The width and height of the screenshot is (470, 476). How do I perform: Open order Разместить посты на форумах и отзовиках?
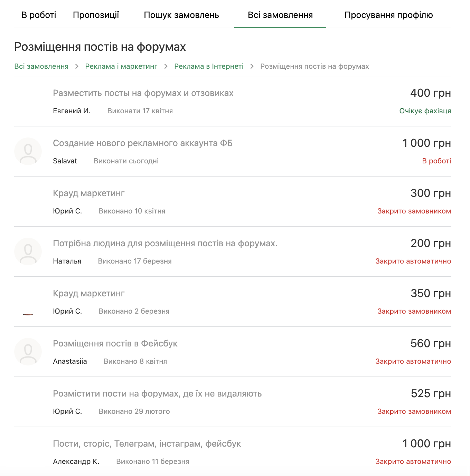click(x=143, y=93)
